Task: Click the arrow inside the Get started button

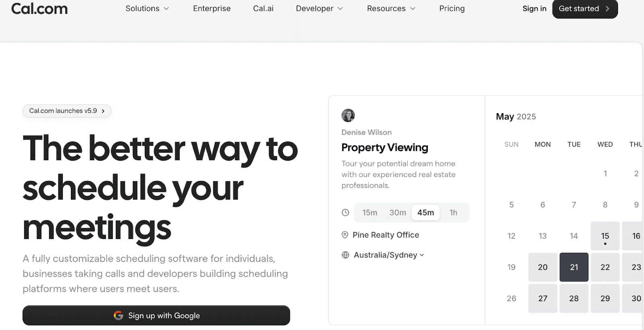Action: (607, 8)
